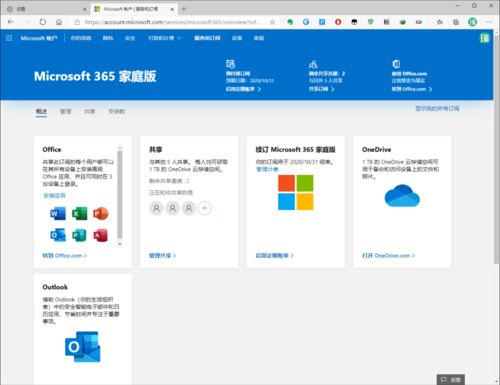Click the OneDrive cloud icon
Viewport: 500px width, 385px height.
pyautogui.click(x=402, y=196)
